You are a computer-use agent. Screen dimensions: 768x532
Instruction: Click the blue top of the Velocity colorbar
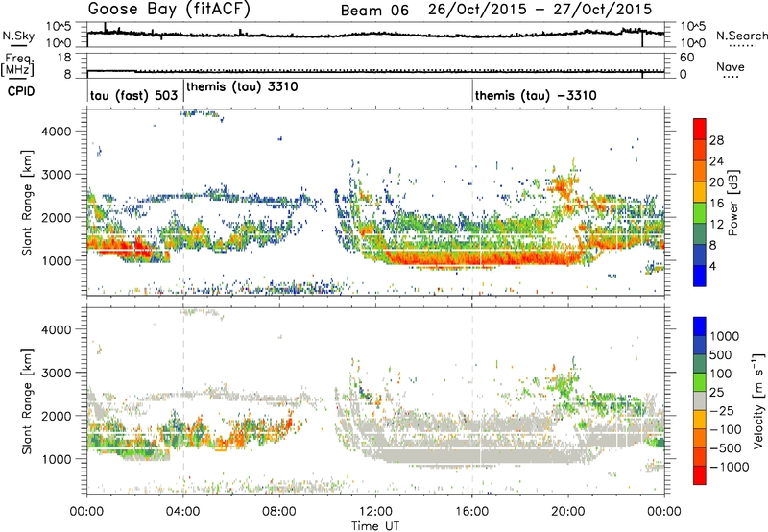click(700, 326)
